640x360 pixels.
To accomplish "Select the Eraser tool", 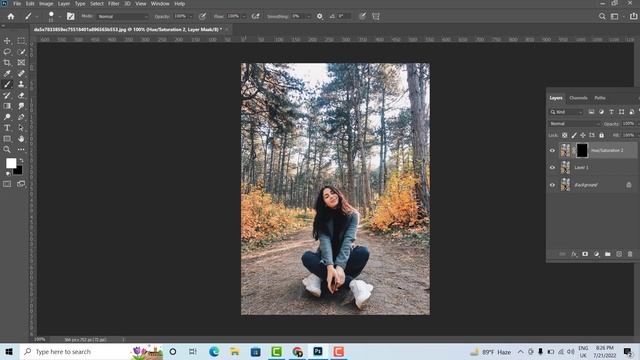I will click(21, 95).
